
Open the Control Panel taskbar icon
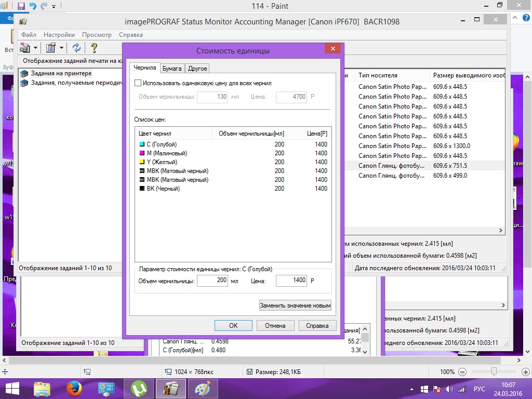click(x=106, y=389)
